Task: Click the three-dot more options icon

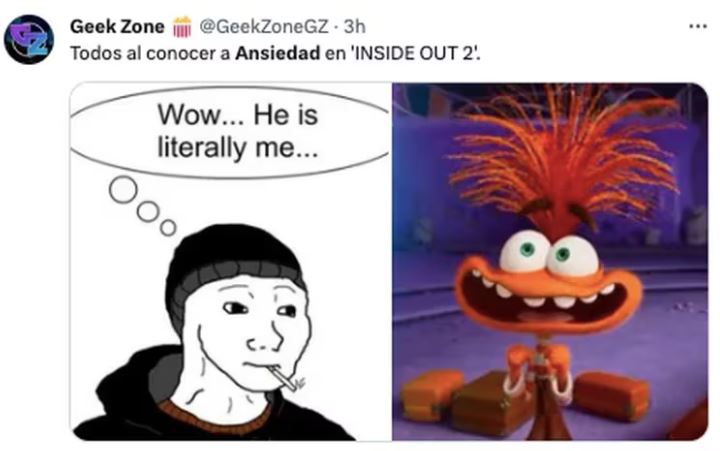Action: point(698,27)
